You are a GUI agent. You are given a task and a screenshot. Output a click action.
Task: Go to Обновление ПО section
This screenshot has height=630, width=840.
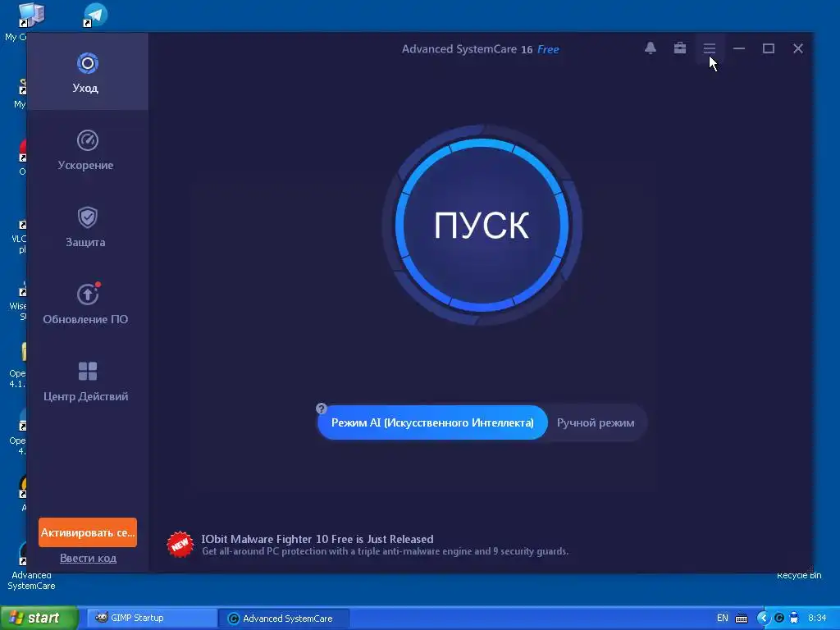(x=87, y=304)
